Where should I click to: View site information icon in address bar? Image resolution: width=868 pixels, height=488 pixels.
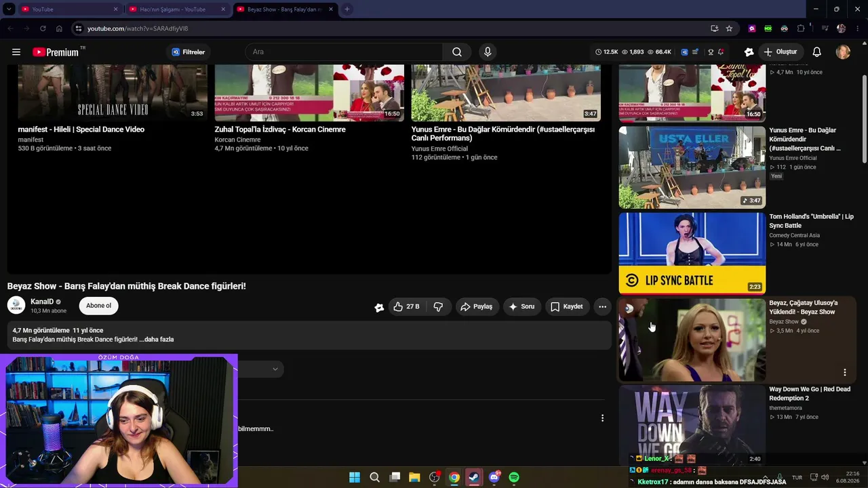coord(78,28)
